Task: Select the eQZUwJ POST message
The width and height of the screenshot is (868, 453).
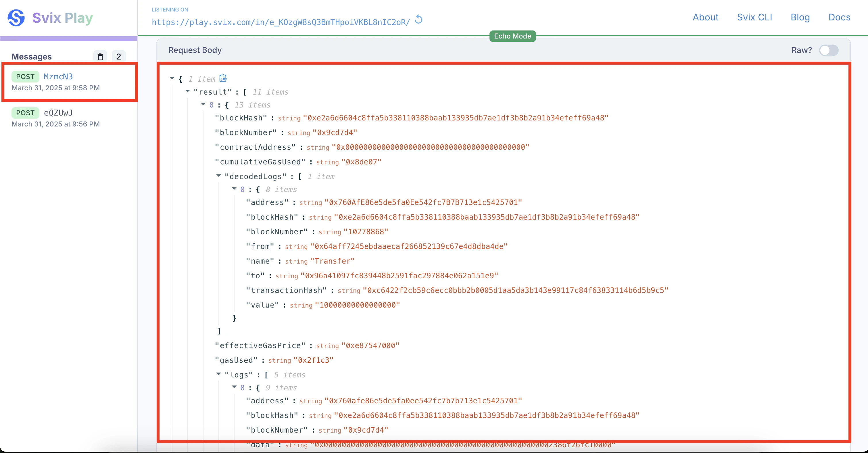Action: 58,113
